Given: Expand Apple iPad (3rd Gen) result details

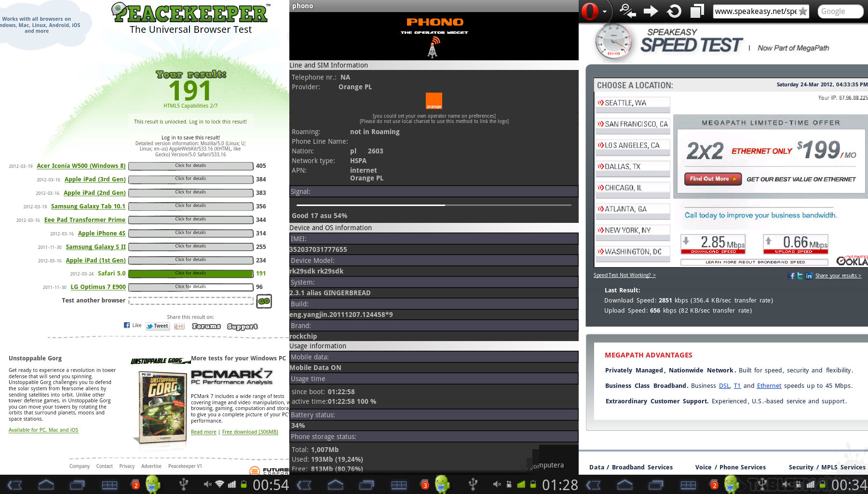Looking at the screenshot, I should click(190, 179).
